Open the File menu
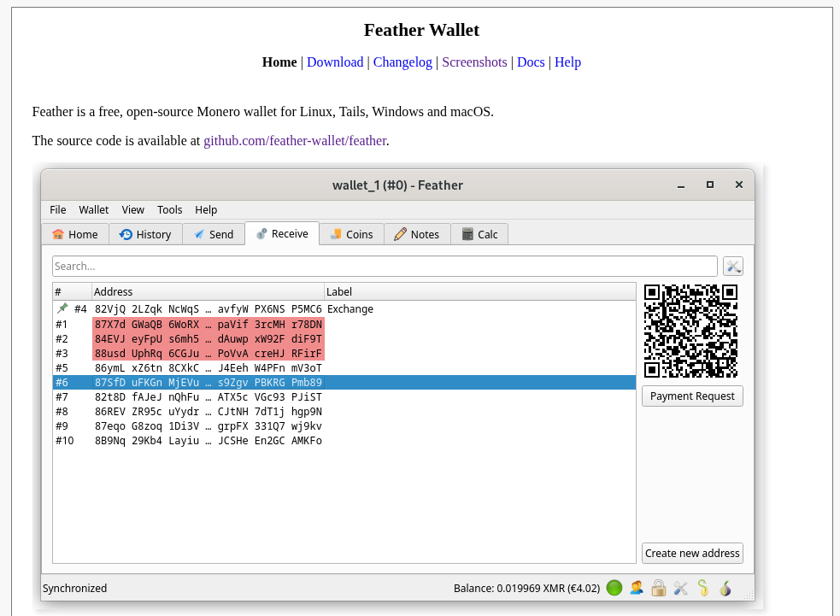This screenshot has width=840, height=616. pos(58,209)
